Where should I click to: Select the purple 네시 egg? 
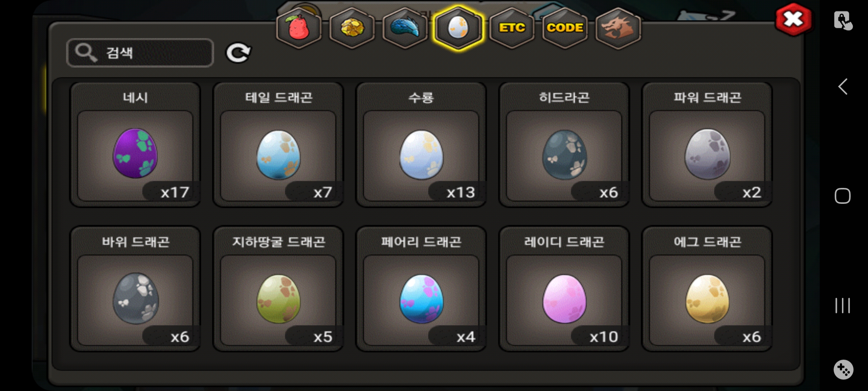(135, 145)
